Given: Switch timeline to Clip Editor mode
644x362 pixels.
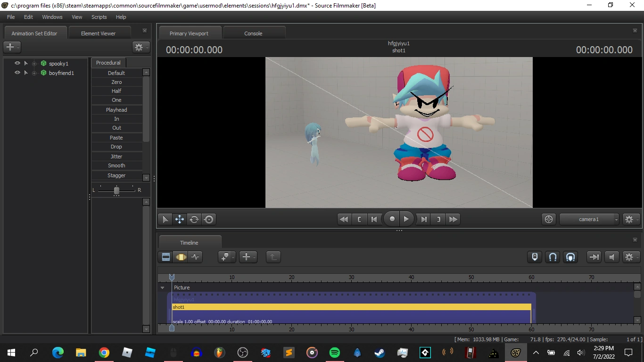Looking at the screenshot, I should click(x=166, y=257).
